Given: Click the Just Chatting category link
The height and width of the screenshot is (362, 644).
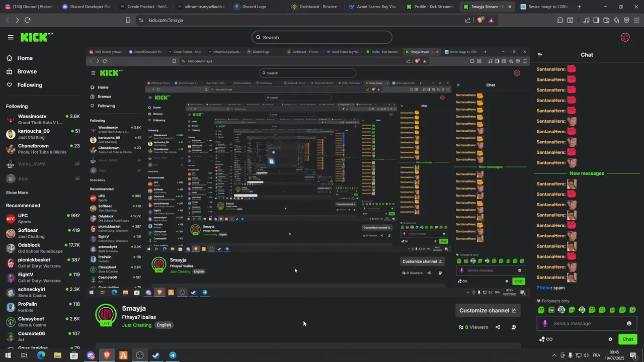Looking at the screenshot, I should click(x=136, y=325).
